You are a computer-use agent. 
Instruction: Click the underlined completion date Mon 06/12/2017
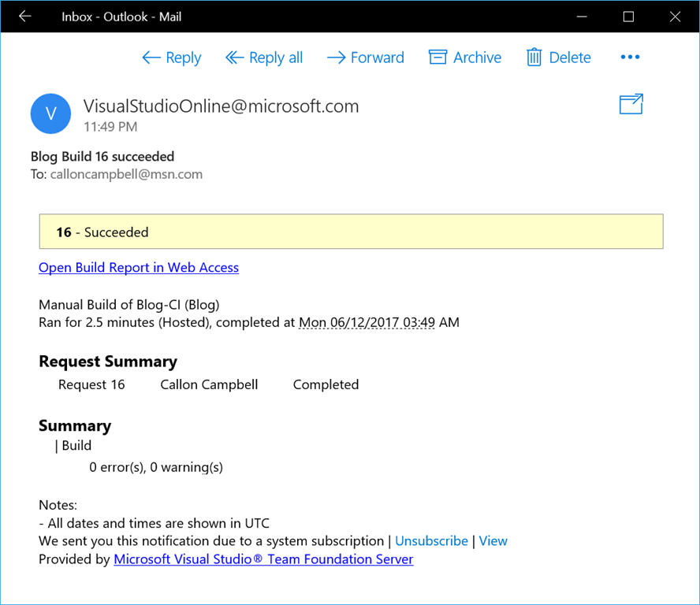tap(367, 322)
